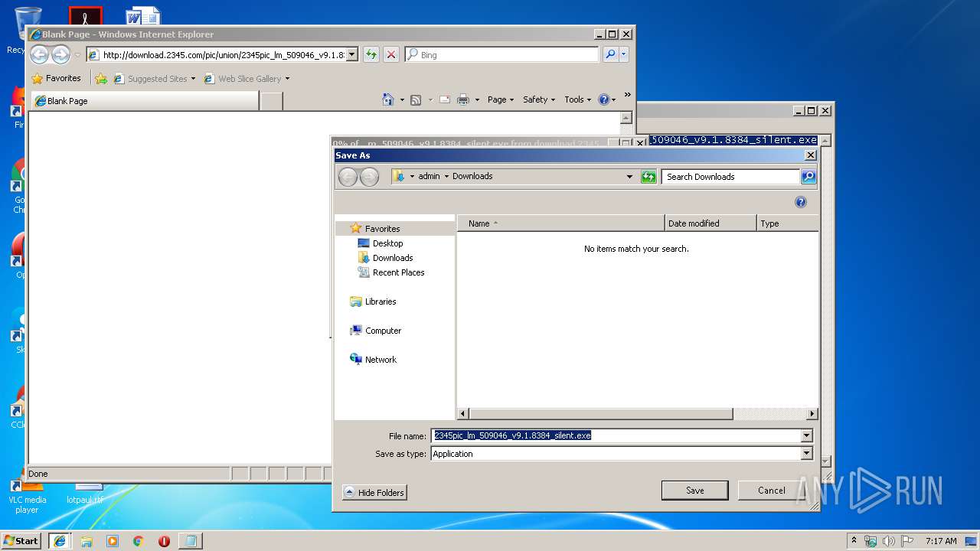This screenshot has width=980, height=551.
Task: Select Libraries in navigation pane
Action: point(381,302)
